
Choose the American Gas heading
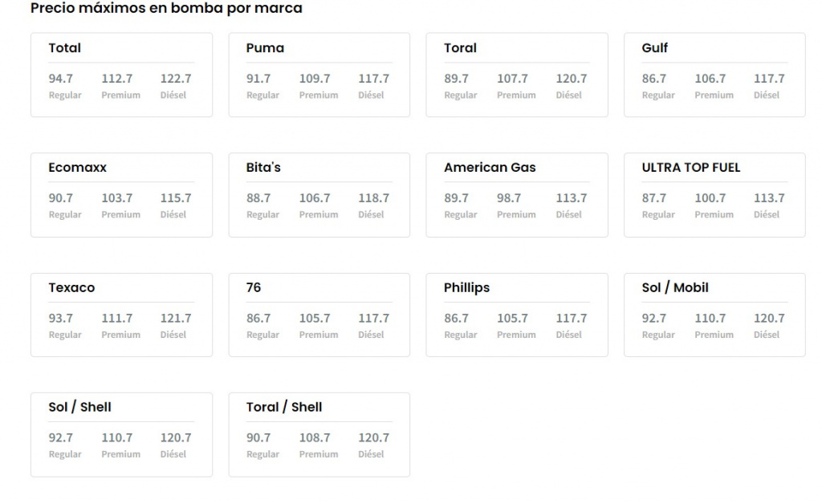pos(490,168)
